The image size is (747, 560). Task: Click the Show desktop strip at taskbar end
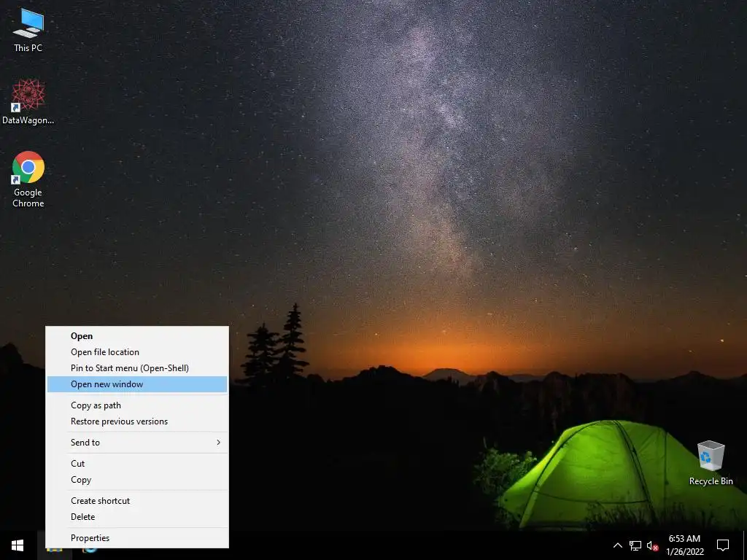745,545
